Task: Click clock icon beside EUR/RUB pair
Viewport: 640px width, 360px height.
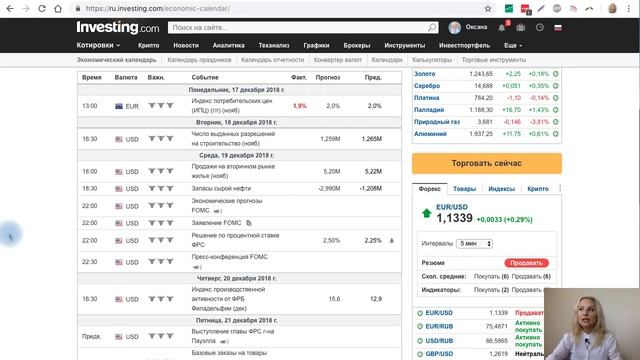Action: tap(420, 327)
